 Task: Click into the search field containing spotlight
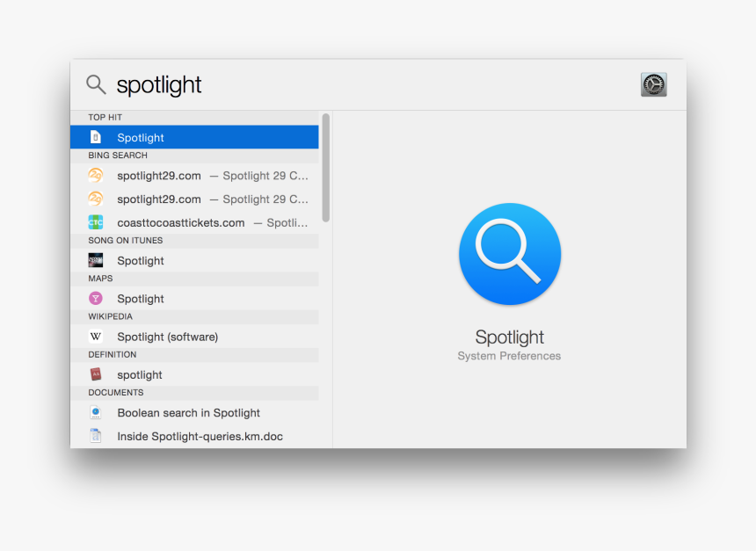352,84
